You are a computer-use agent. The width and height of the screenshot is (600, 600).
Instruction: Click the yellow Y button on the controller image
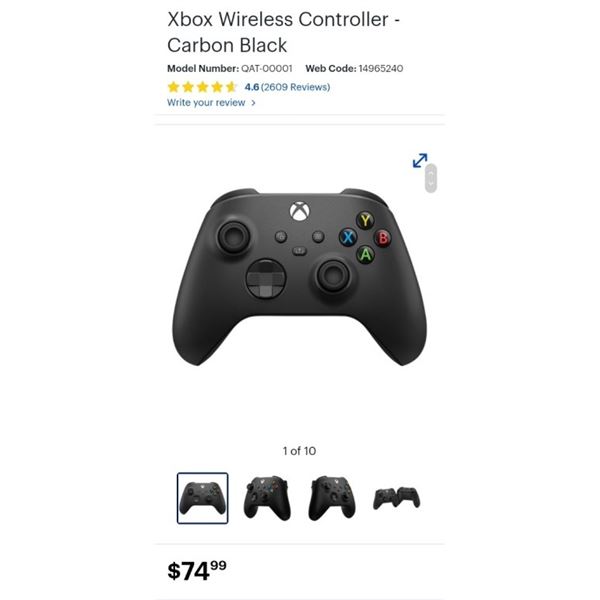coord(365,220)
